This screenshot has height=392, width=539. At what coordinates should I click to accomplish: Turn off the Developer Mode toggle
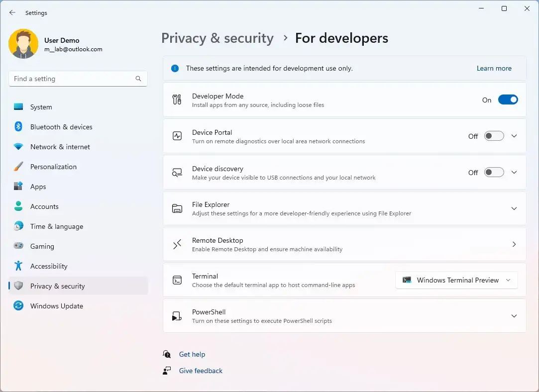[x=508, y=100]
